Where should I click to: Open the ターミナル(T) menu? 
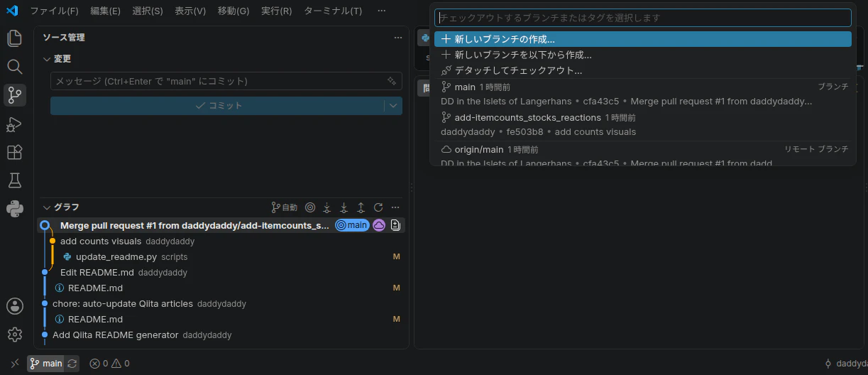[x=333, y=11]
